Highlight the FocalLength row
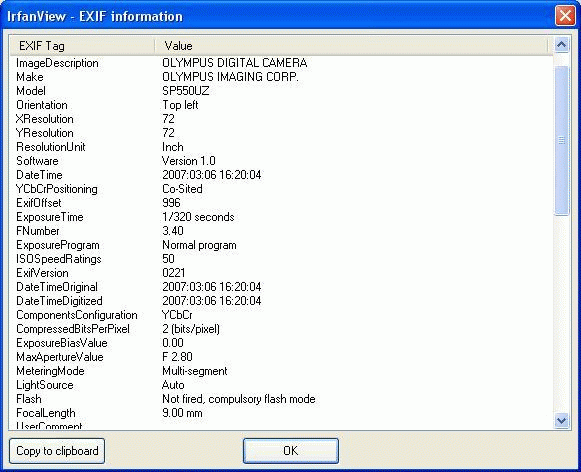581x472 pixels. (x=281, y=413)
